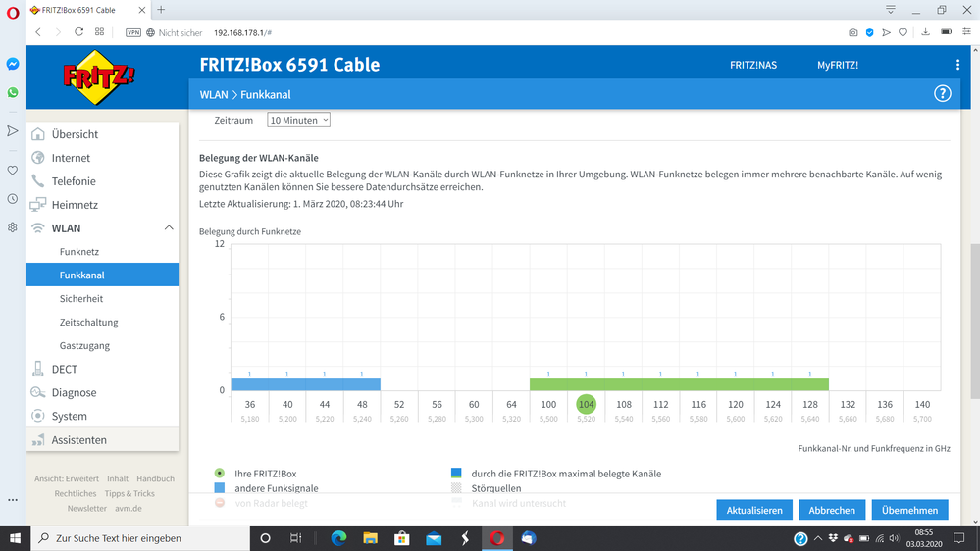Viewport: 980px width, 551px height.
Task: Click Ansicht: Erweitert link
Action: click(67, 478)
